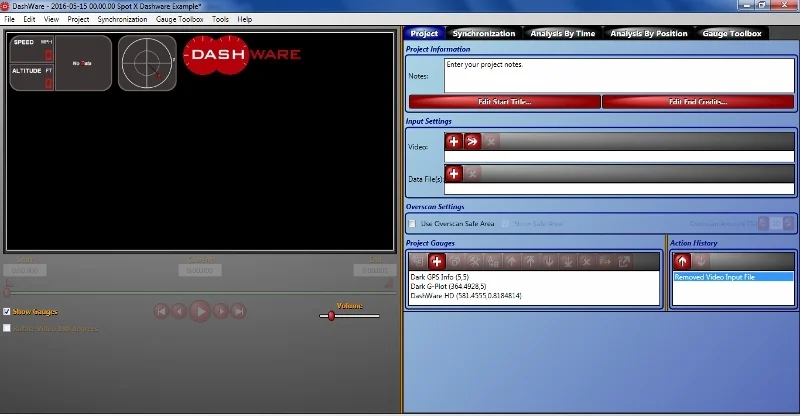Click the Overscan Amount stepper up button
The height and width of the screenshot is (416, 800).
(x=789, y=224)
